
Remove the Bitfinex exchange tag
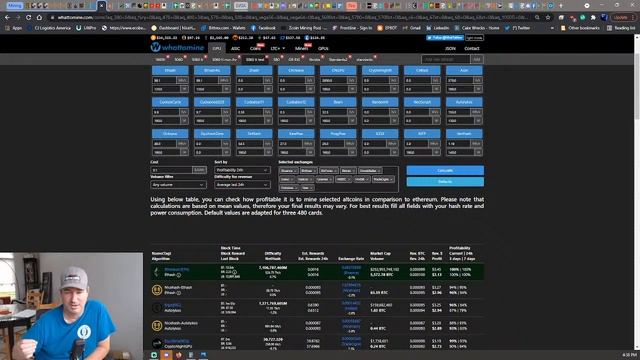315,171
